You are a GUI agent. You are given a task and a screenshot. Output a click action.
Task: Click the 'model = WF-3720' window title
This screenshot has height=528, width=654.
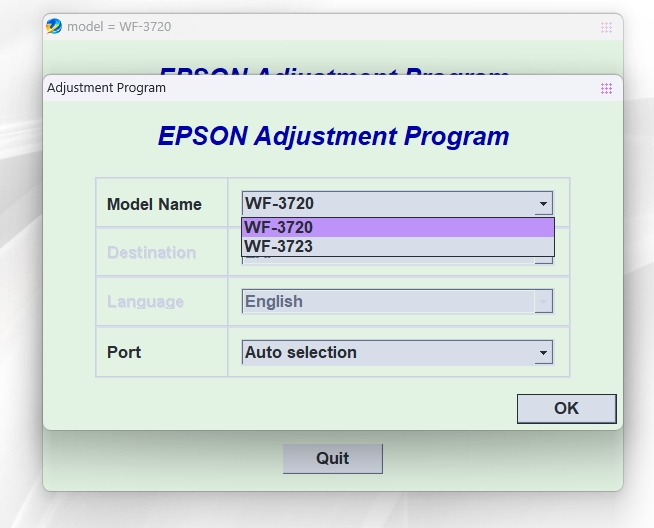point(119,27)
